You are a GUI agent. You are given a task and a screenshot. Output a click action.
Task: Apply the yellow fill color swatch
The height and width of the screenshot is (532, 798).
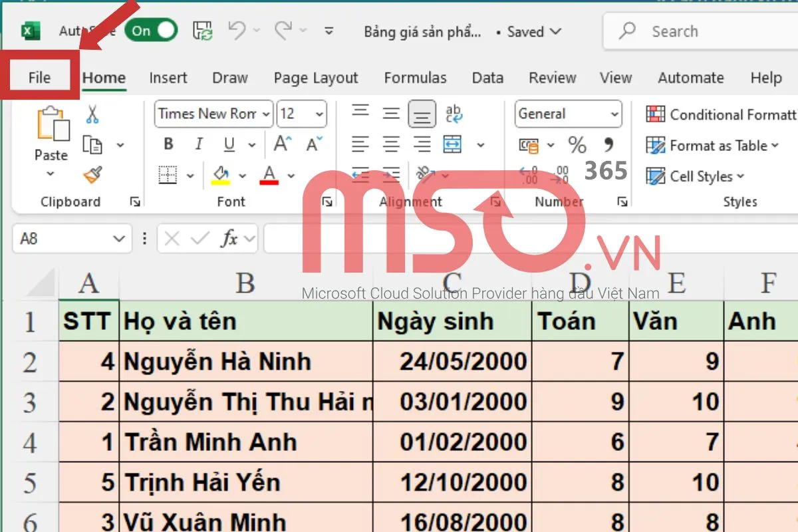point(221,176)
